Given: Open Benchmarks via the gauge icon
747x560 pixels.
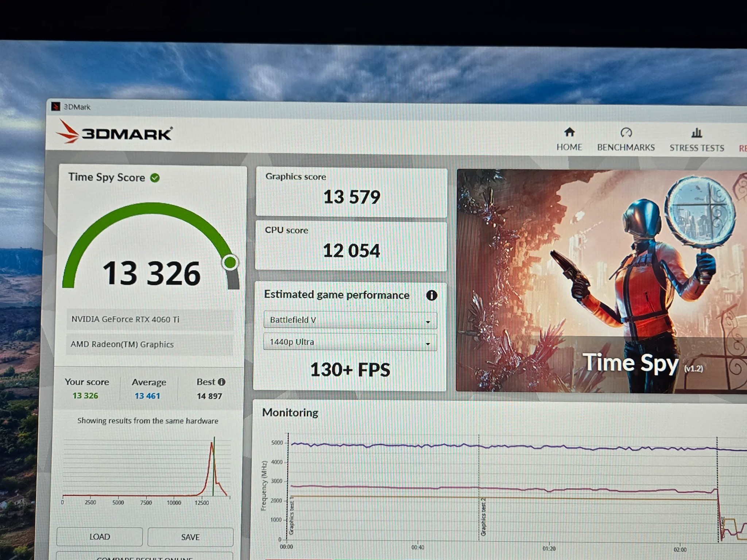Looking at the screenshot, I should point(626,132).
